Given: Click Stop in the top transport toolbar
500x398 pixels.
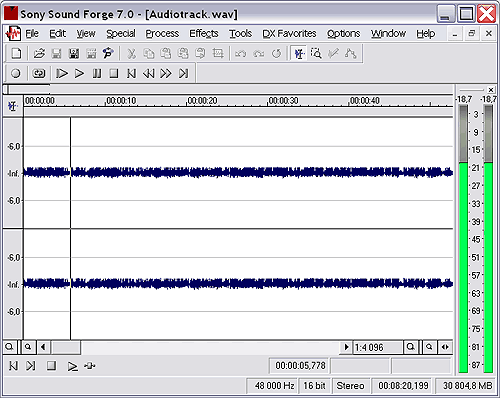Looking at the screenshot, I should coord(114,73).
